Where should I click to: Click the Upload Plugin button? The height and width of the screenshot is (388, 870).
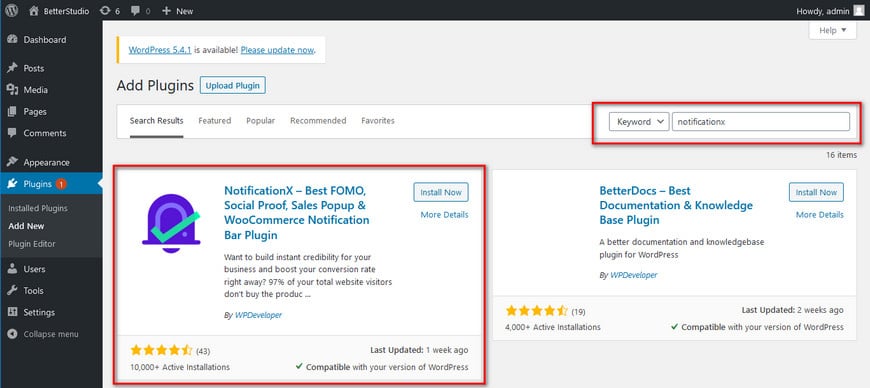[x=232, y=85]
